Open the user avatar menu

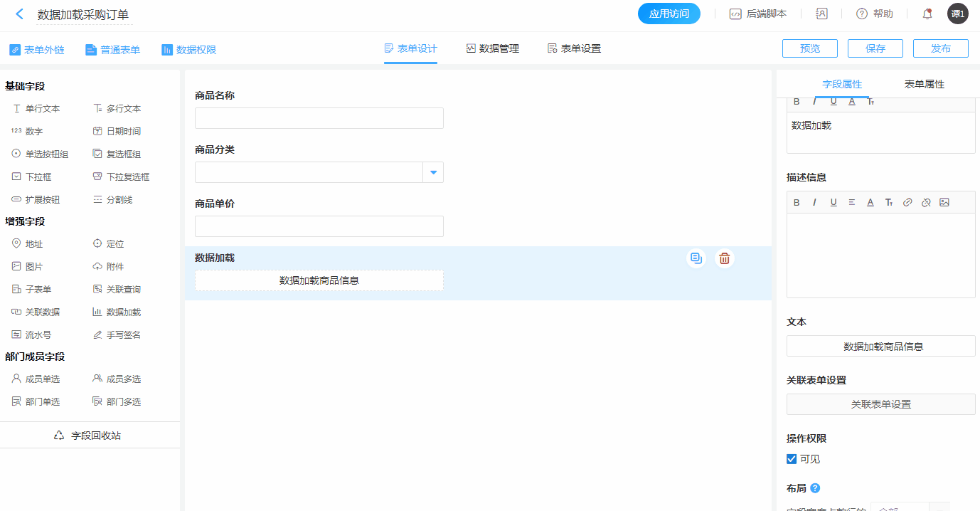[x=957, y=14]
